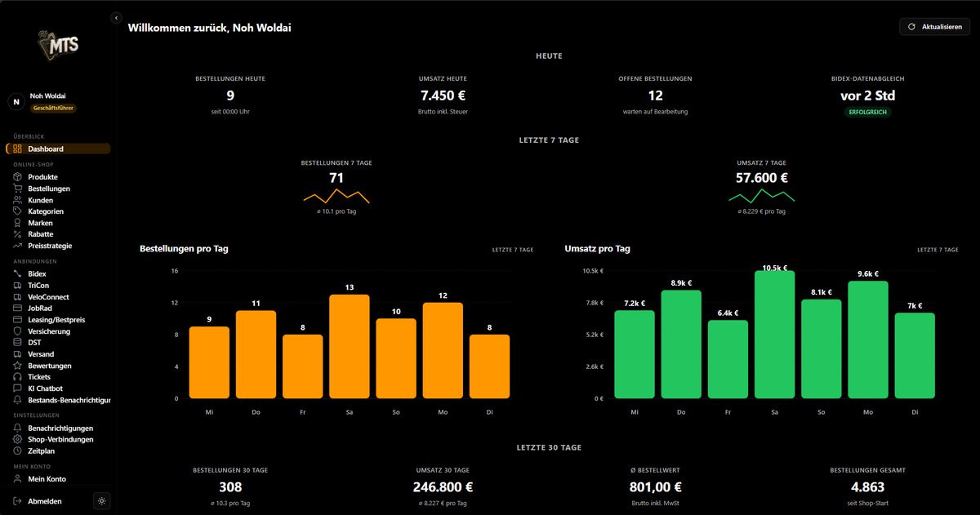Click the Bestellungen cart icon
Image resolution: width=980 pixels, height=515 pixels.
point(17,189)
